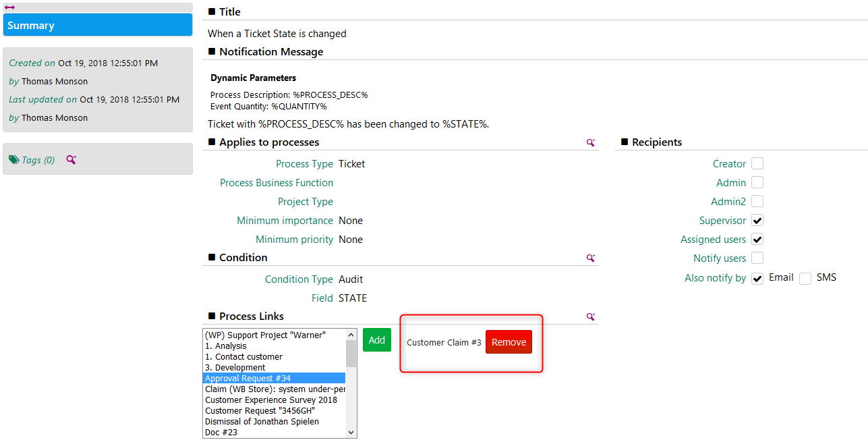This screenshot has height=440, width=868.
Task: Toggle the Creator recipient checkbox
Action: coord(757,163)
